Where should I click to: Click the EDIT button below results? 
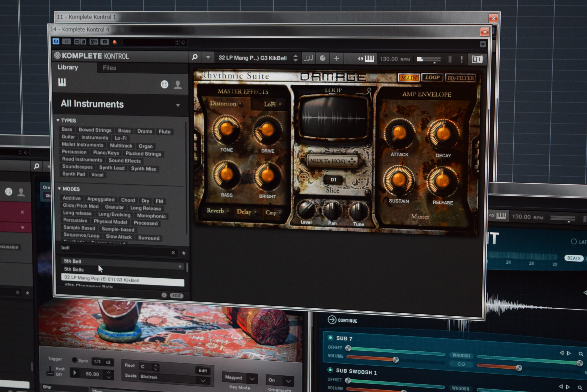177,296
